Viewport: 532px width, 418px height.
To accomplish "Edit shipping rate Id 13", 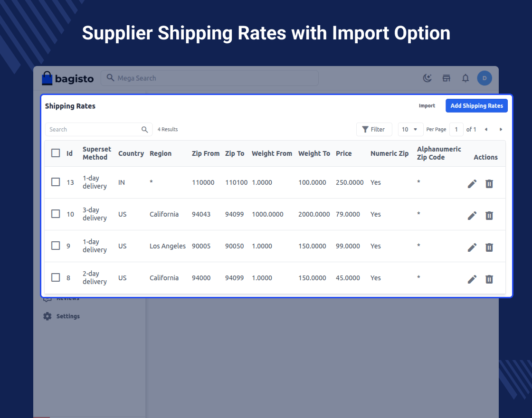I will pyautogui.click(x=472, y=184).
